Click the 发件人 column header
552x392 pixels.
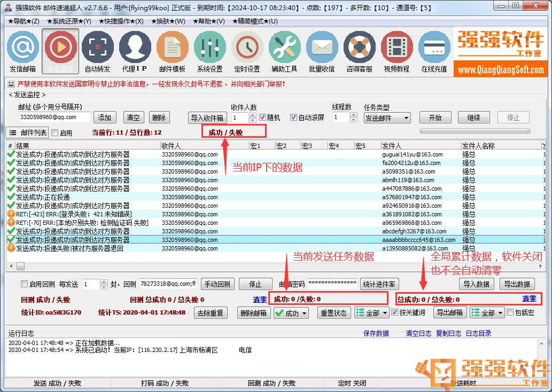click(x=421, y=146)
